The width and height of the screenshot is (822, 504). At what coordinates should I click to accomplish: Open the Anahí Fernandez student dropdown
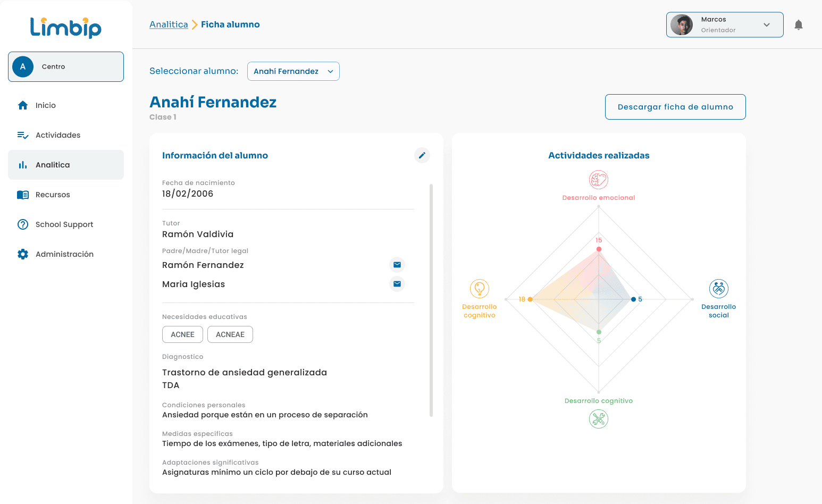tap(293, 71)
